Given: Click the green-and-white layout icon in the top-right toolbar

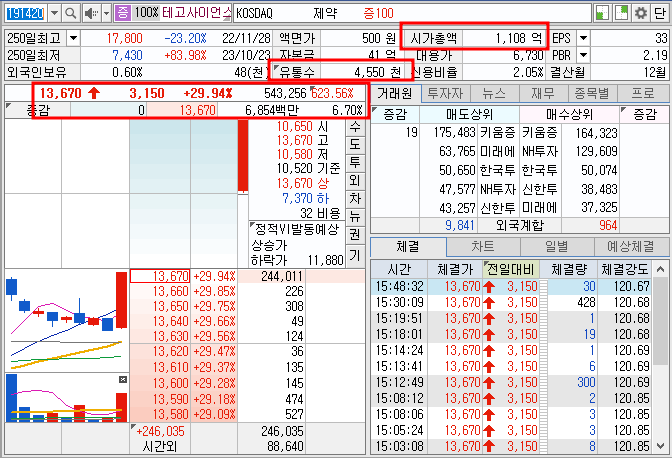Looking at the screenshot, I should coord(603,13).
